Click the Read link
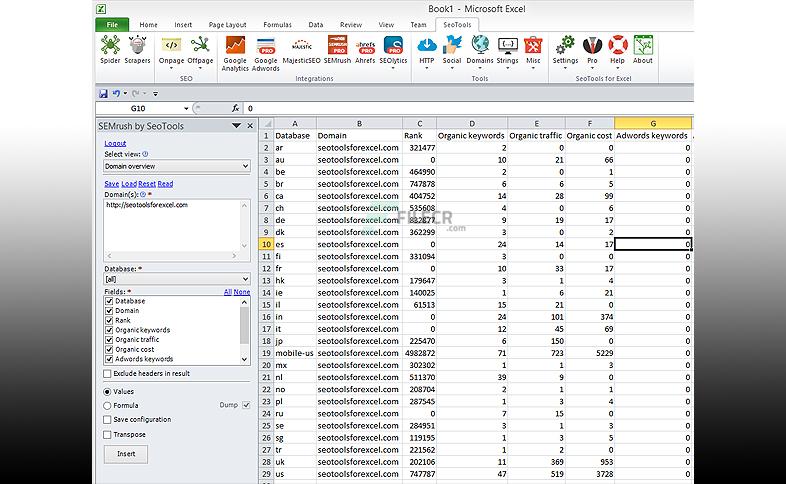 coord(165,184)
